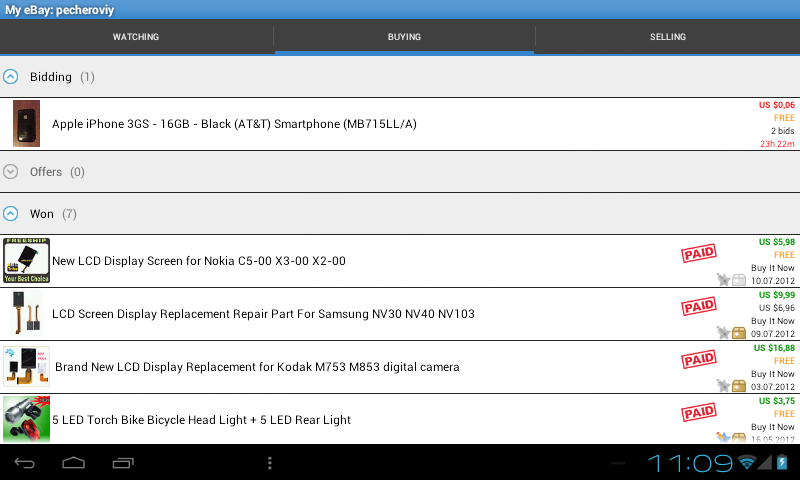Expand the Offers section chevron

click(x=11, y=171)
